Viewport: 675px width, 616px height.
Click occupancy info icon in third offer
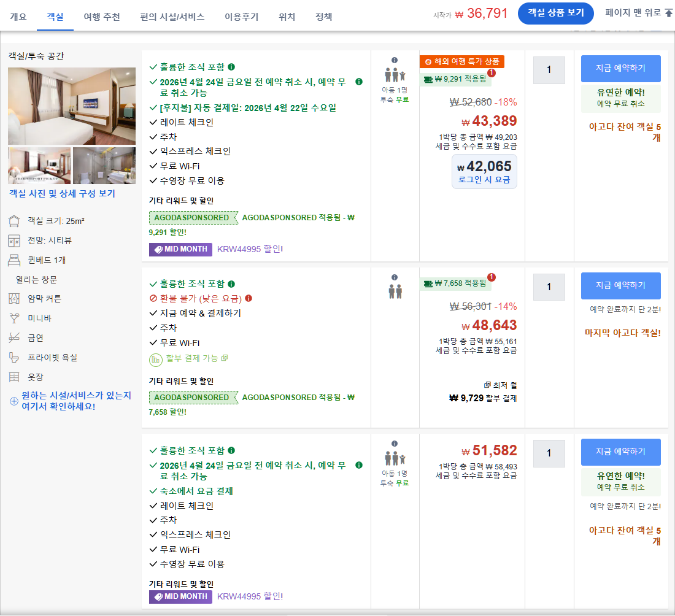[395, 444]
